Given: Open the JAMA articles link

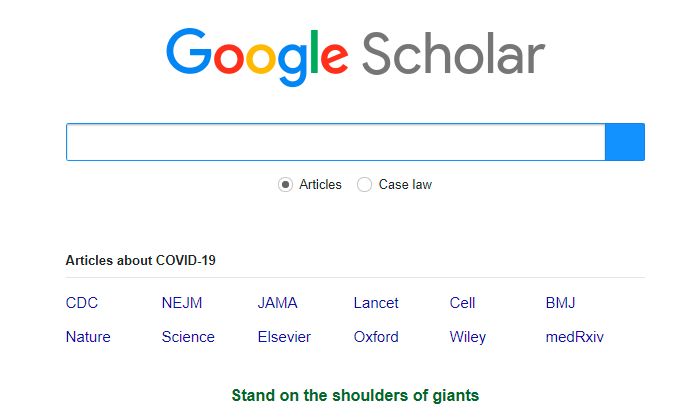Looking at the screenshot, I should coord(277,303).
